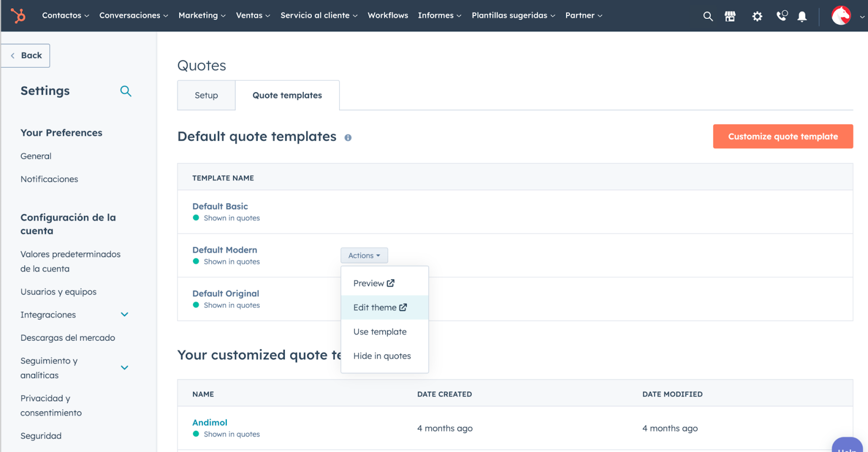Open General preferences
The image size is (868, 452).
point(36,156)
